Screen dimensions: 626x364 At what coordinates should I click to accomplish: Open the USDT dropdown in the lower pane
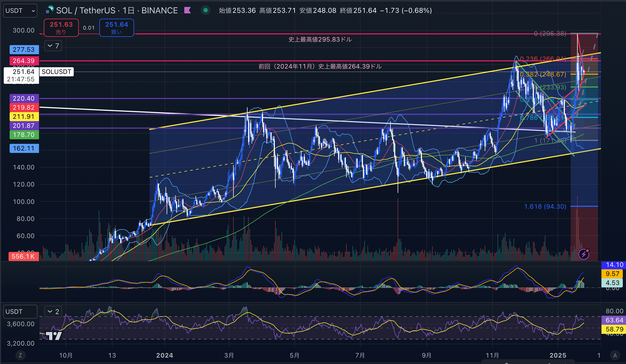pos(20,312)
